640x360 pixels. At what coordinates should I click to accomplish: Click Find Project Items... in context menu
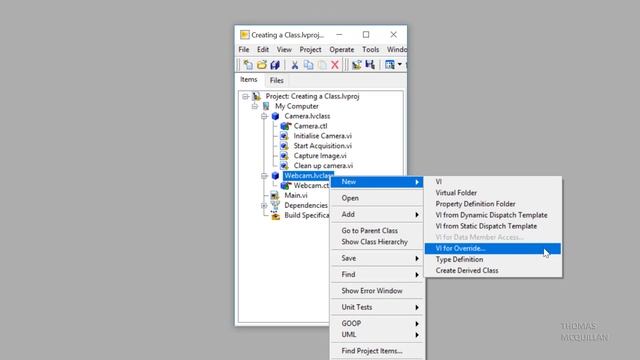coord(377,351)
